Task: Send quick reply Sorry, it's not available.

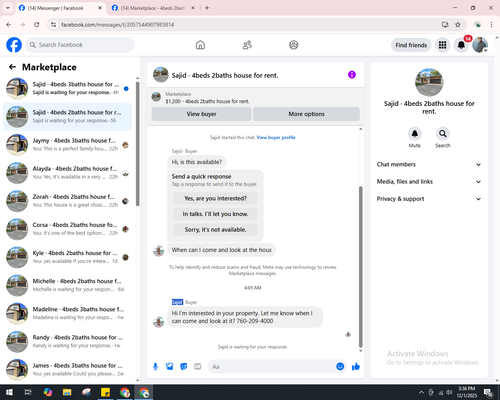Action: pos(215,230)
